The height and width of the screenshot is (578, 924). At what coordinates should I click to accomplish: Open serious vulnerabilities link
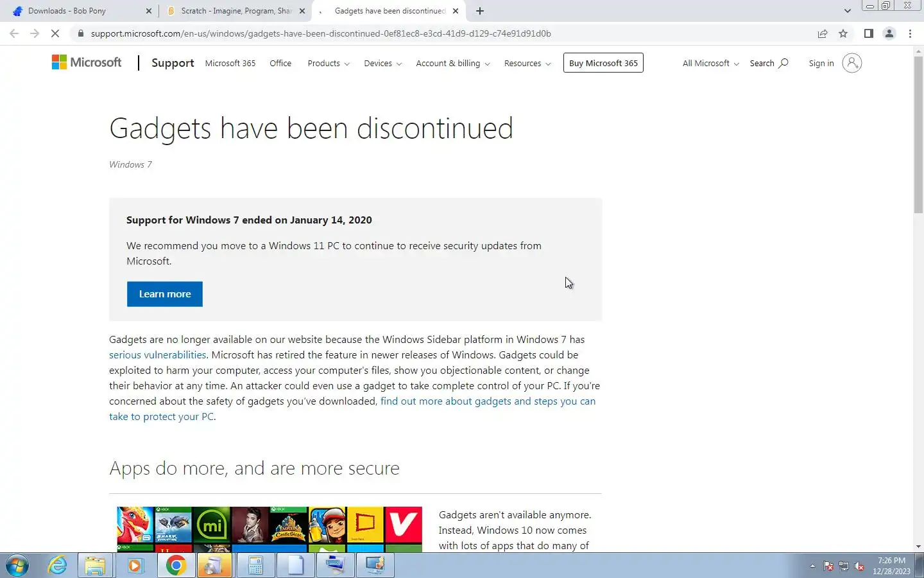coord(157,355)
